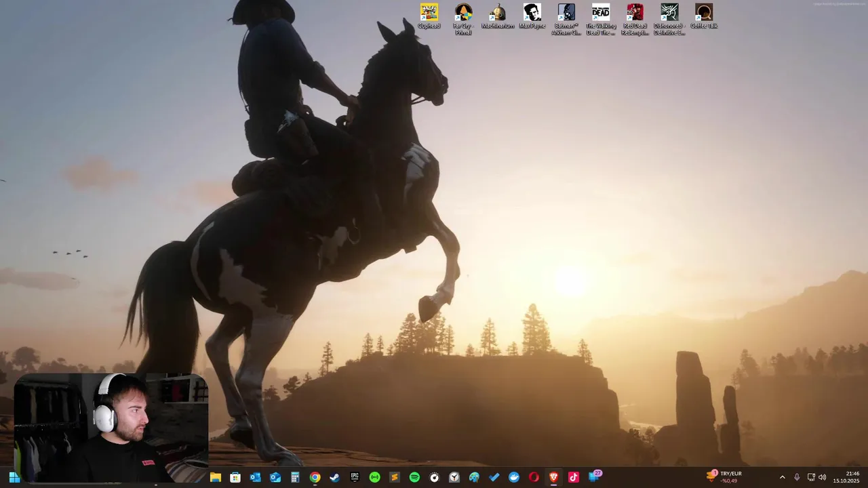Open File Explorer from the taskbar
This screenshot has width=868, height=488.
[x=216, y=477]
